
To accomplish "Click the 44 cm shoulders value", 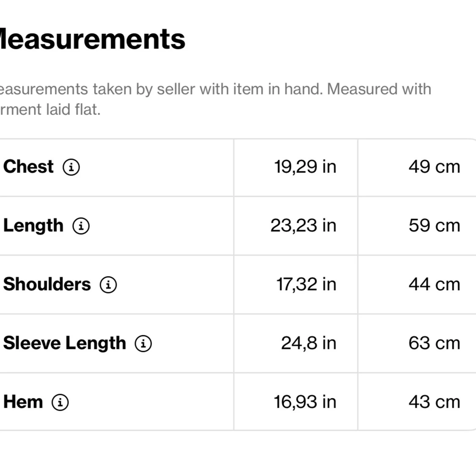I will [435, 284].
